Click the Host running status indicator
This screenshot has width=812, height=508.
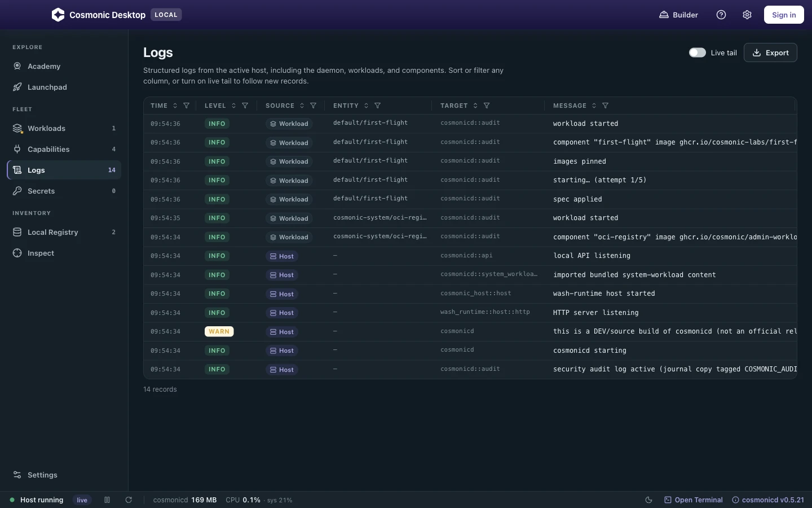[x=37, y=500]
